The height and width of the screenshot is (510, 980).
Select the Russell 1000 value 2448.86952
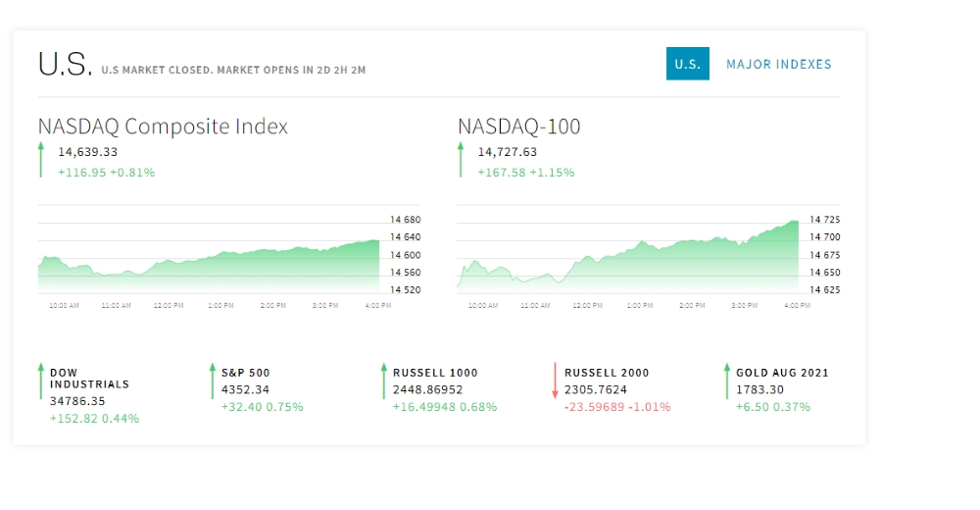tap(427, 389)
